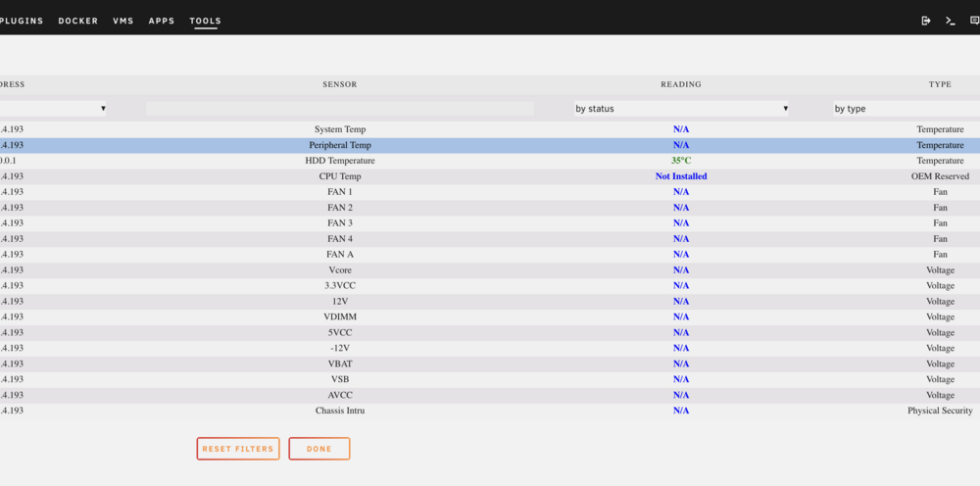Click the -12V sensor name
Viewport: 980px width, 486px height.
(340, 348)
